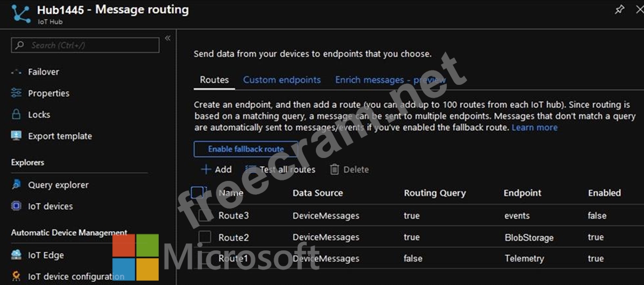Click the Test all routes list icon
Viewport: 644px width, 285px height.
pyautogui.click(x=251, y=170)
